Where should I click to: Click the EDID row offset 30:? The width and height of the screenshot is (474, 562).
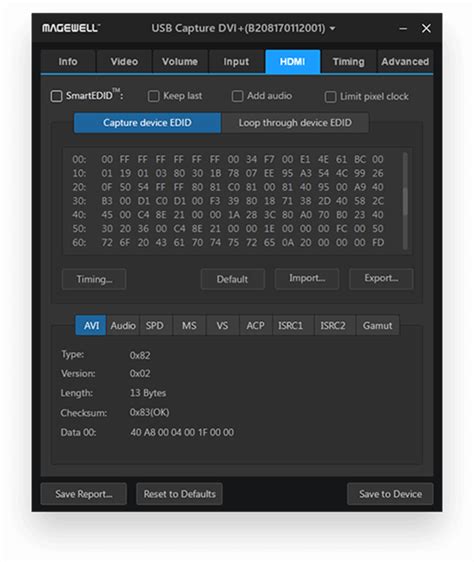point(79,201)
